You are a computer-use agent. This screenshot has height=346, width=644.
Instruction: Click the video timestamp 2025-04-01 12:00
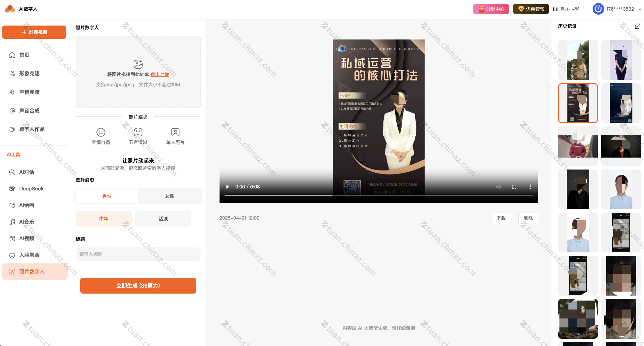click(x=239, y=218)
